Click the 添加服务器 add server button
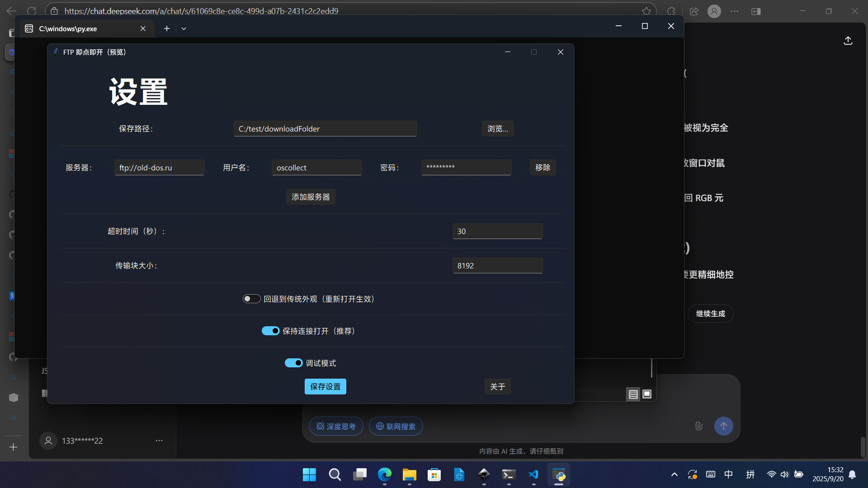Viewport: 868px width, 488px height. click(x=311, y=197)
